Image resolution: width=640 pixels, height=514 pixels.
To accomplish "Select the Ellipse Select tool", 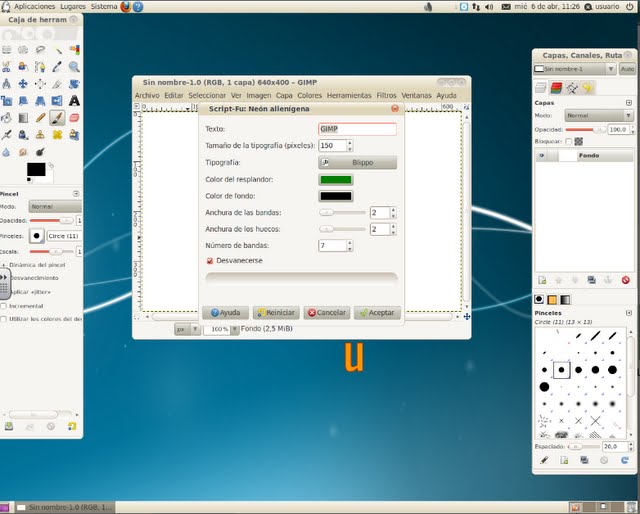I will coord(23,50).
